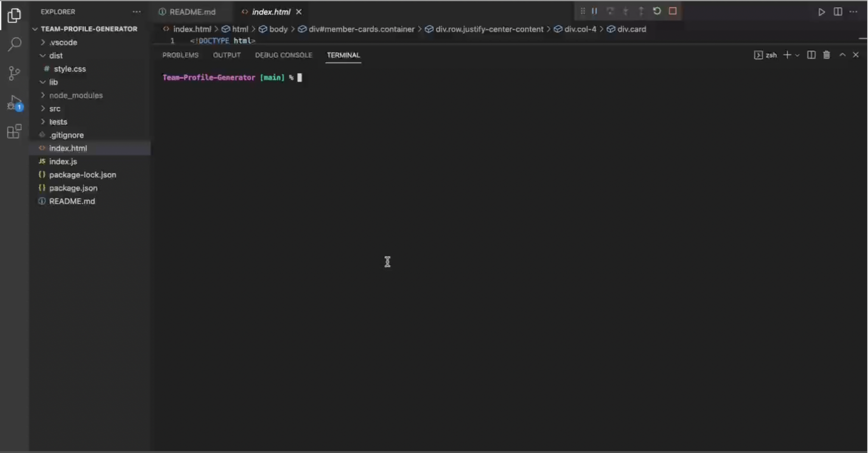Kill the terminal using the trash icon
This screenshot has width=868, height=453.
pos(826,55)
